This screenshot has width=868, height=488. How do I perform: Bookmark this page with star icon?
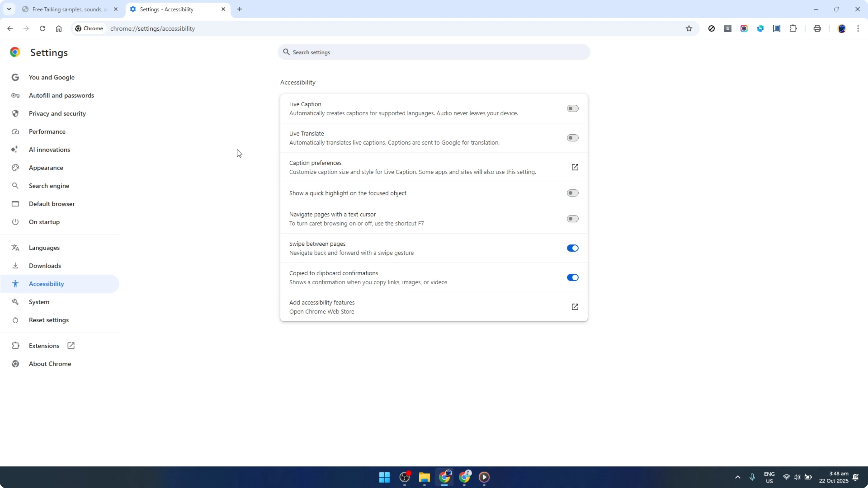(x=689, y=29)
